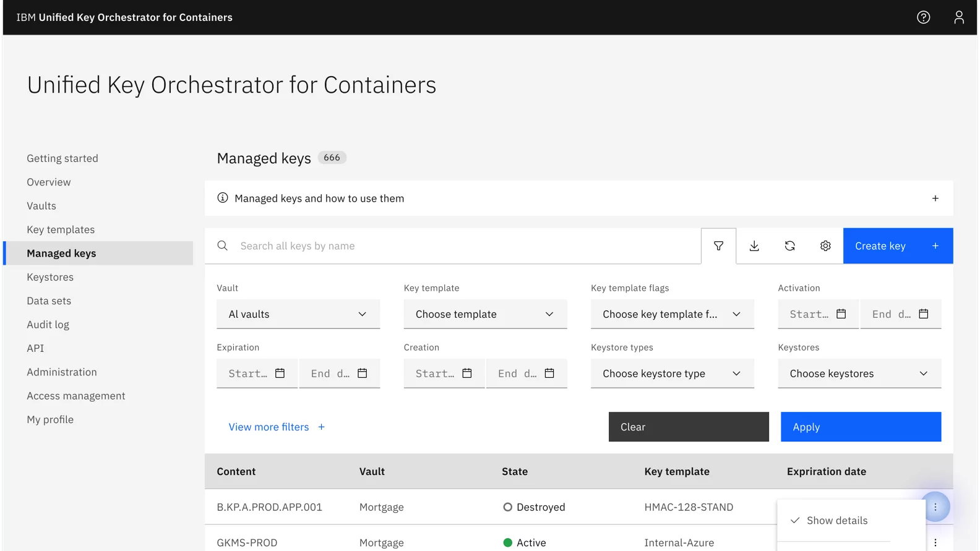This screenshot has height=551, width=980.
Task: Open Expiration start date calendar icon
Action: pyautogui.click(x=280, y=374)
